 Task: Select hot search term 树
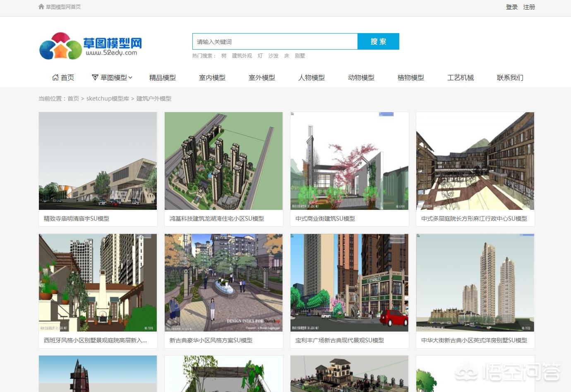point(224,56)
